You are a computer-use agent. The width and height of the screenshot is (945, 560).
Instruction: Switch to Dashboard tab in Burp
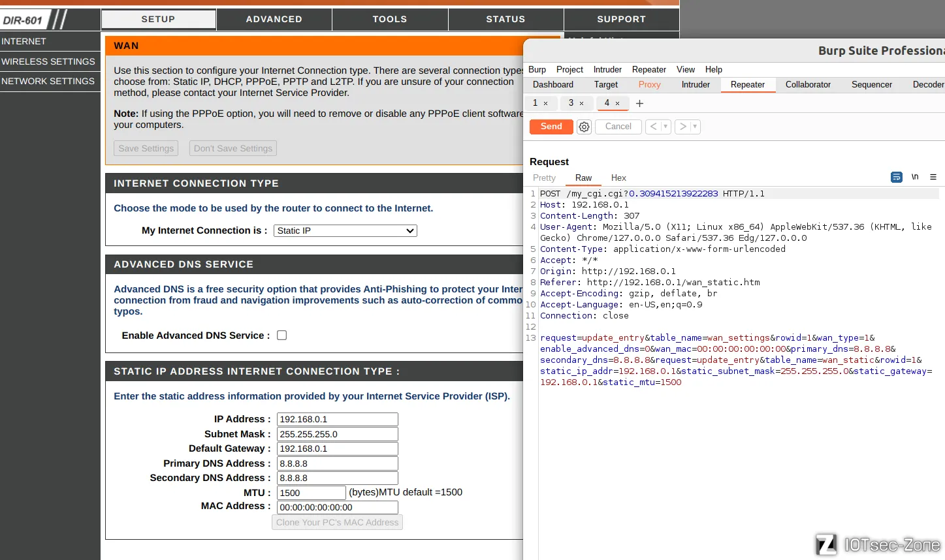553,84
